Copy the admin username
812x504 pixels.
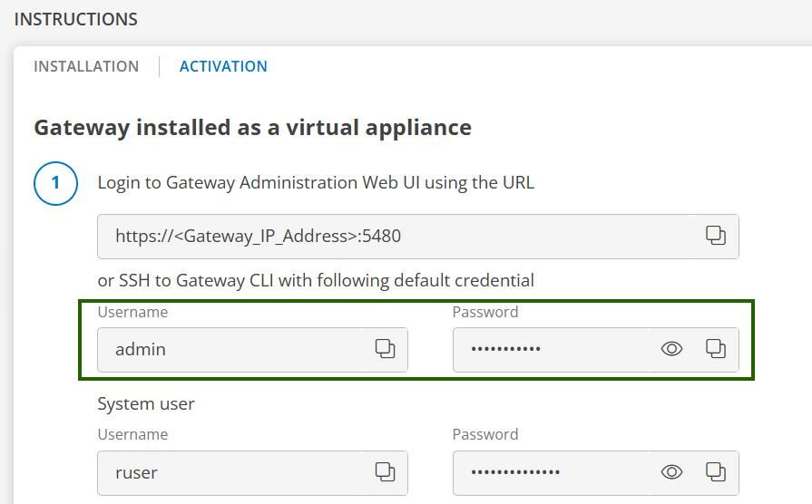(x=385, y=348)
